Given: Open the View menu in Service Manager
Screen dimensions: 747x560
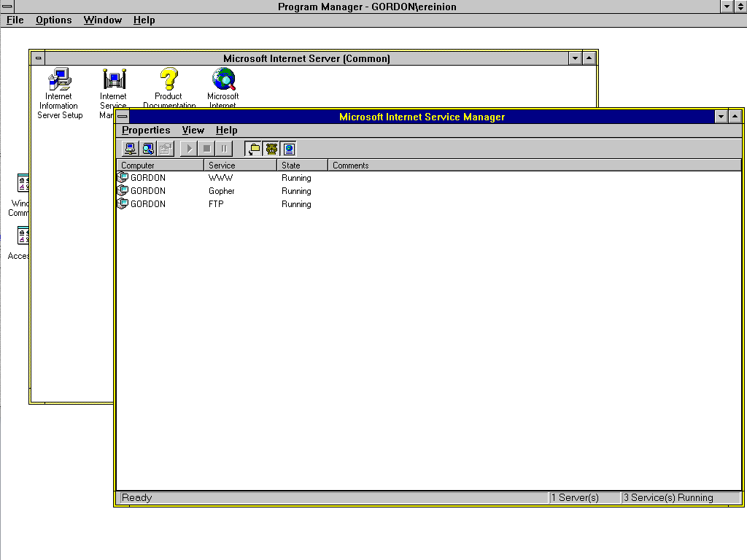Looking at the screenshot, I should [x=193, y=131].
